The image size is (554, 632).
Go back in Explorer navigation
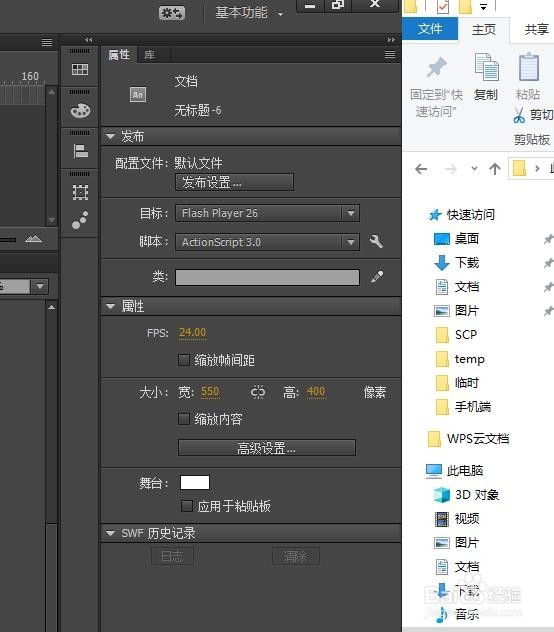[421, 168]
